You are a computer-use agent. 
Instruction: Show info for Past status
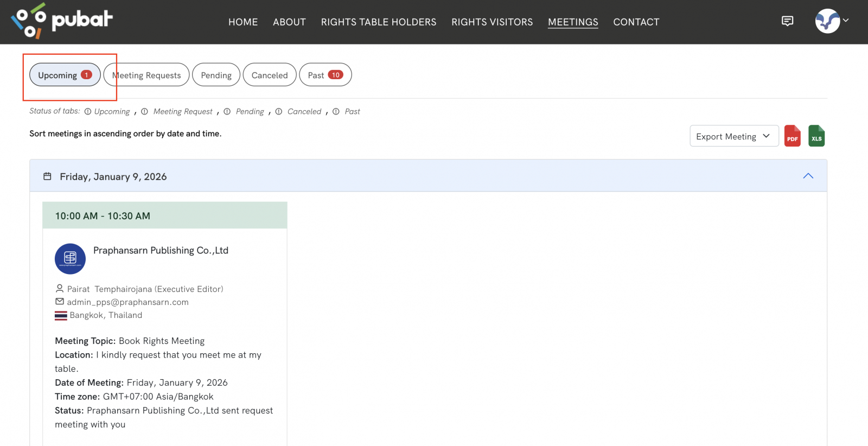(x=336, y=112)
